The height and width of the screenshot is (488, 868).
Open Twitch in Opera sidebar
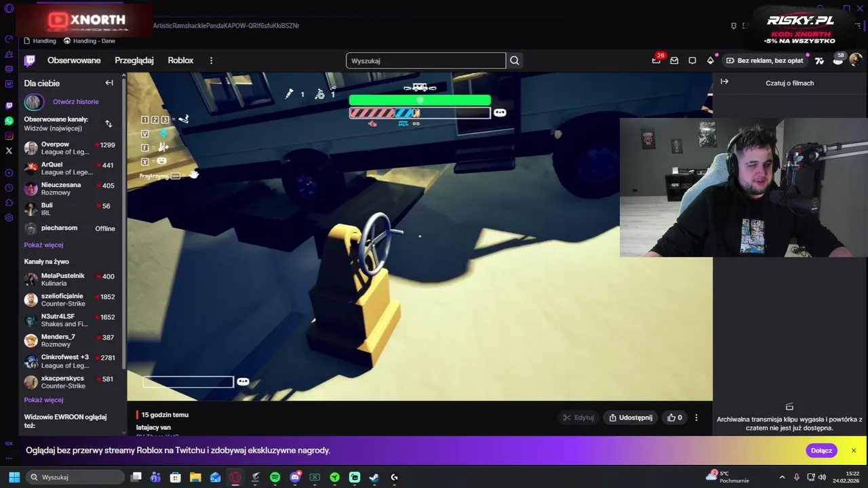tap(9, 106)
